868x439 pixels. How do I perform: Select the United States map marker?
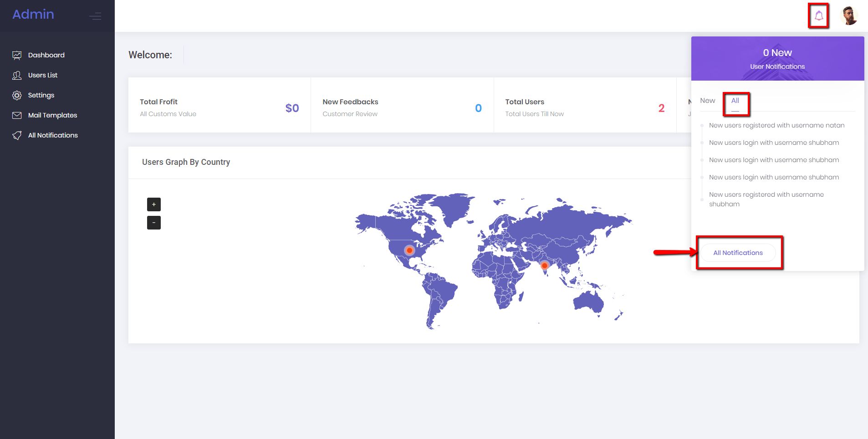[409, 250]
